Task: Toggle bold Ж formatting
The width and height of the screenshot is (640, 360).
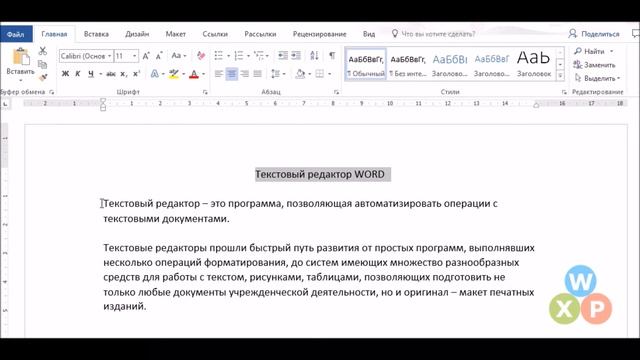Action: point(65,74)
